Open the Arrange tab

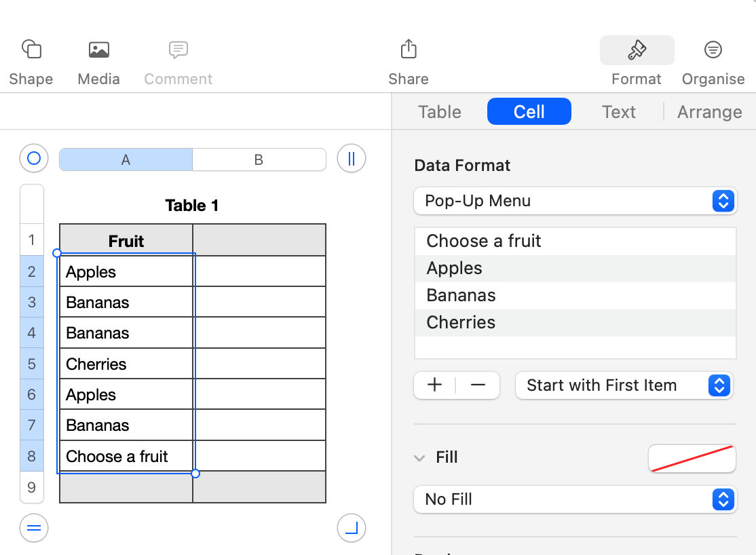coord(709,112)
